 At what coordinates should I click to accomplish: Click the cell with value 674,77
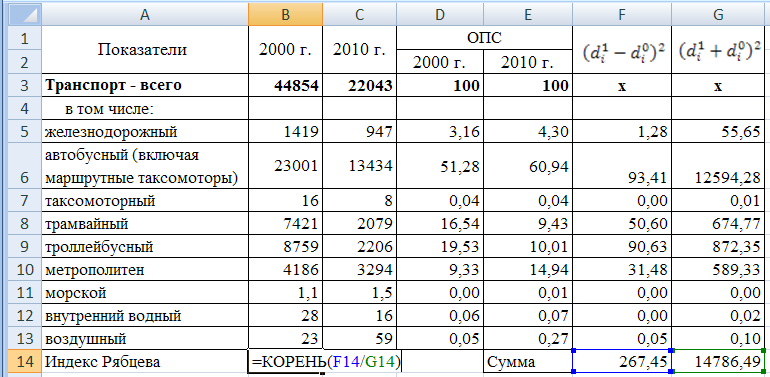[x=718, y=224]
